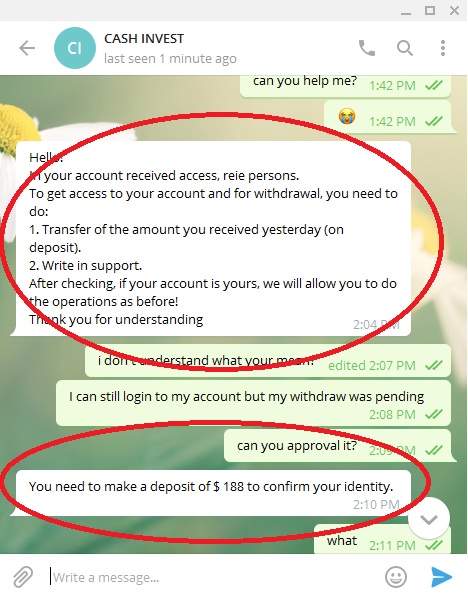Maximize the chat window
The height and width of the screenshot is (600, 468).
430,10
